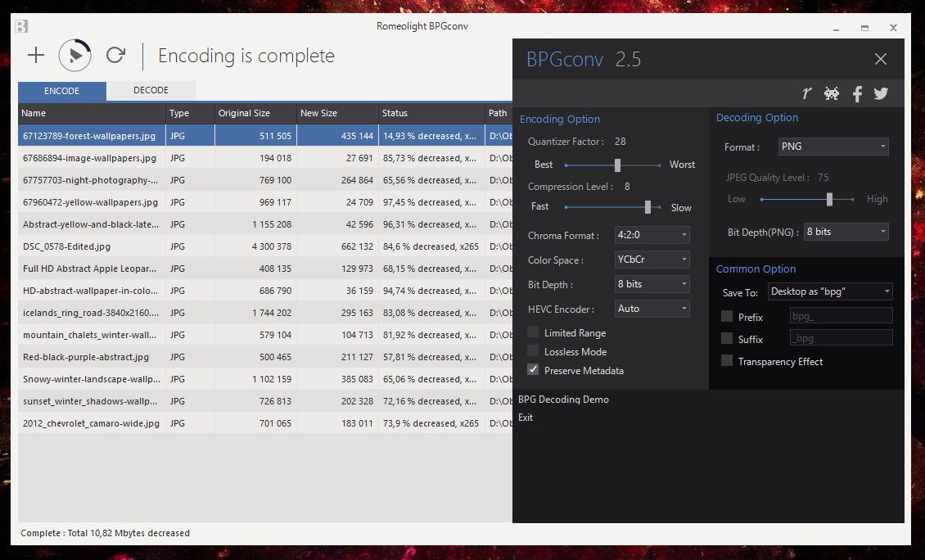
Task: Click the status bar total decreased text
Action: pyautogui.click(x=105, y=533)
